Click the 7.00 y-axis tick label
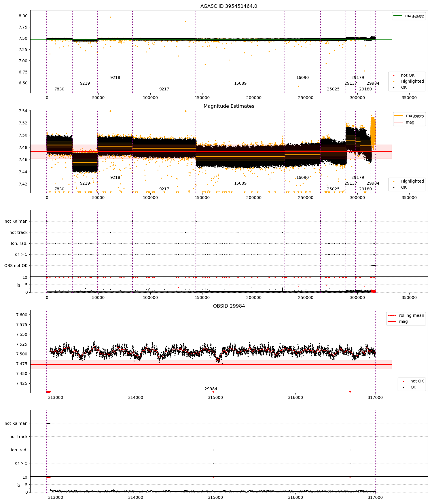The image size is (432, 504). pyautogui.click(x=23, y=61)
